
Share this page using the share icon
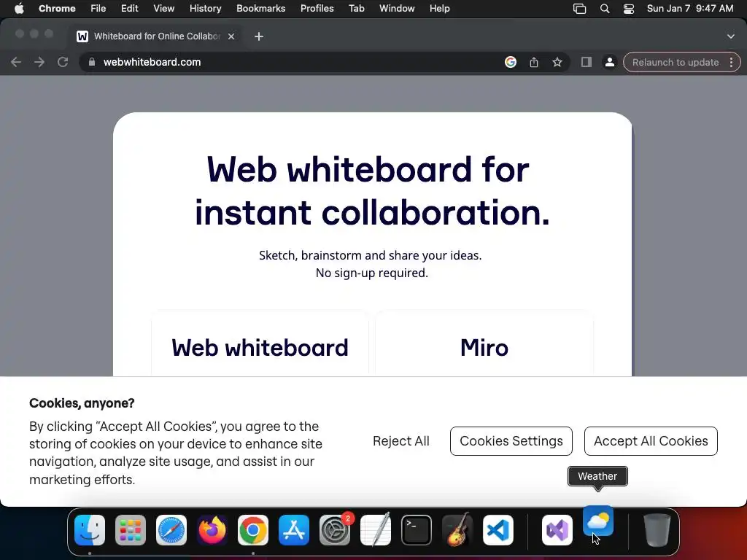pyautogui.click(x=534, y=62)
